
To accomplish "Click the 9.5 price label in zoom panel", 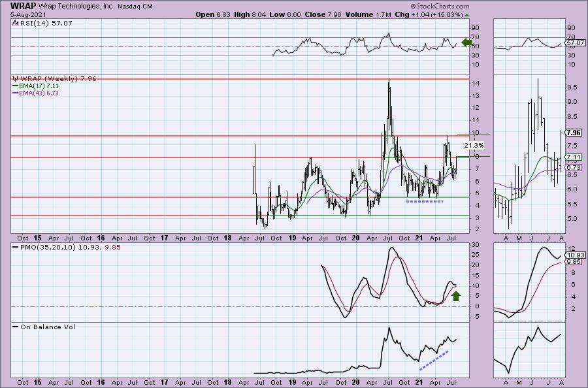I will [572, 88].
